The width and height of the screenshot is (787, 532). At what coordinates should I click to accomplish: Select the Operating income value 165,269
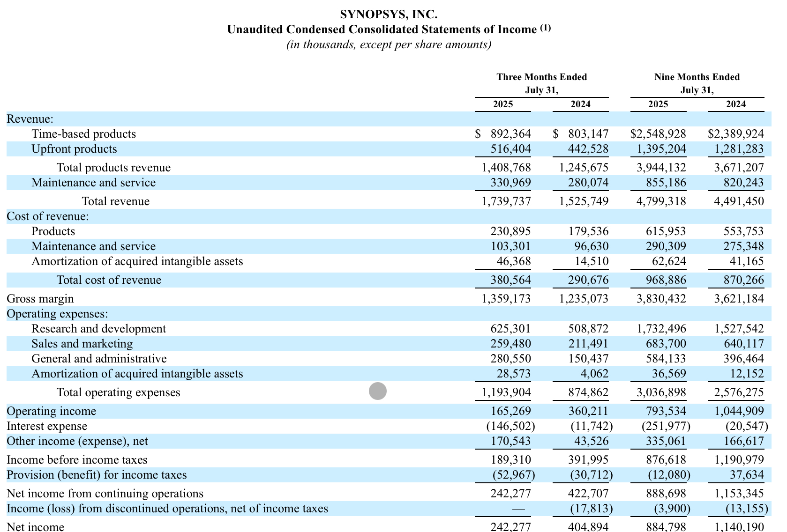pos(510,411)
